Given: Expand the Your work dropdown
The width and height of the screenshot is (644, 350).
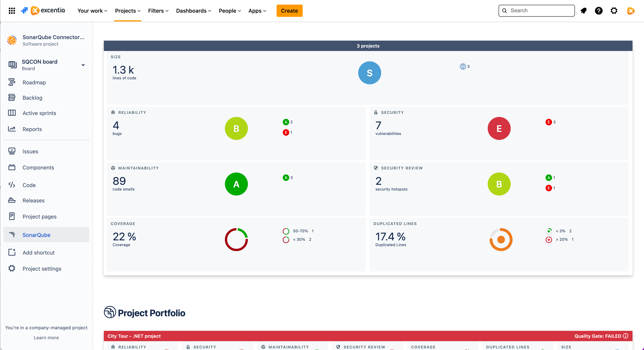Looking at the screenshot, I should click(x=93, y=11).
